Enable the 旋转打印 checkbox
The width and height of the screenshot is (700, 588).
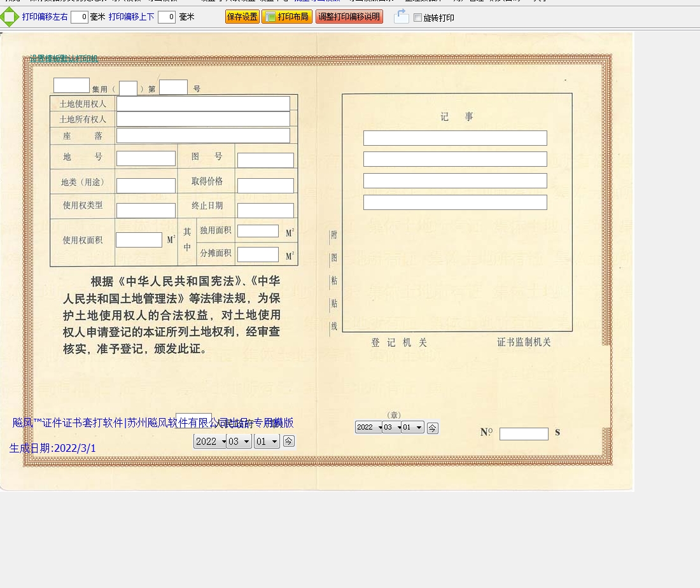417,18
